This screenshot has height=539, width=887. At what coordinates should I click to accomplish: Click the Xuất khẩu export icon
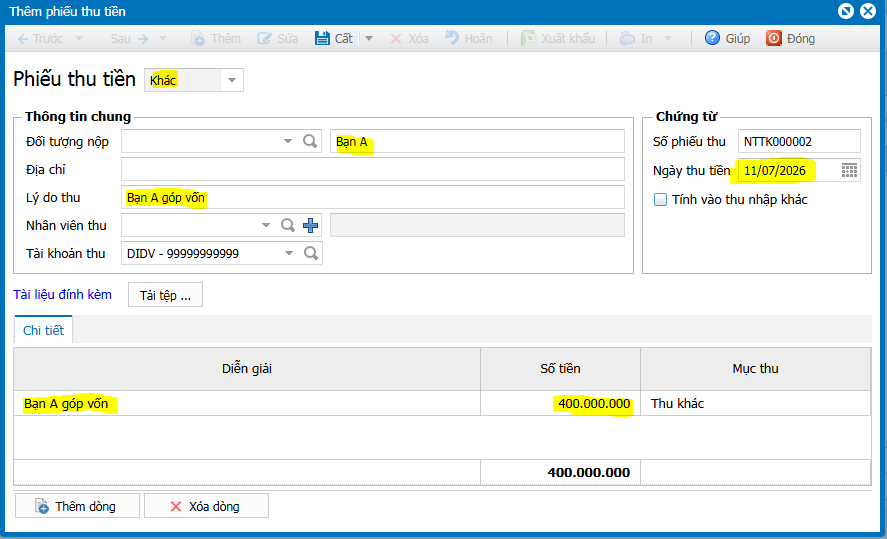pyautogui.click(x=528, y=38)
